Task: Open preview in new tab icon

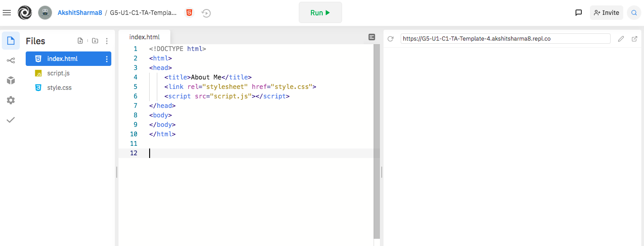Action: pos(635,39)
